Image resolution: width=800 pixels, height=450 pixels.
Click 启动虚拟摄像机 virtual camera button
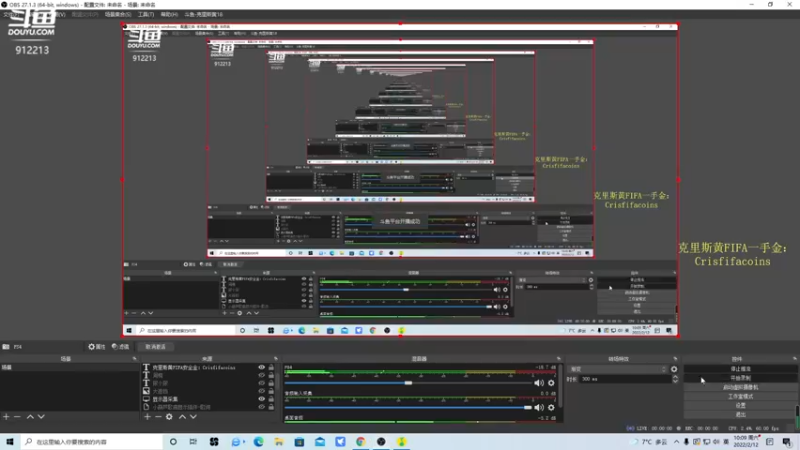click(x=740, y=387)
